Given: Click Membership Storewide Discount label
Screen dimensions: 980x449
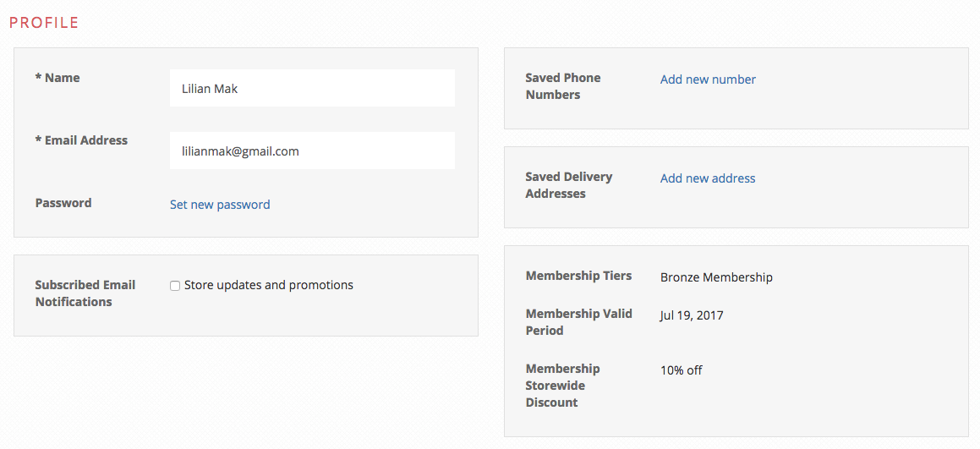Looking at the screenshot, I should pos(562,386).
